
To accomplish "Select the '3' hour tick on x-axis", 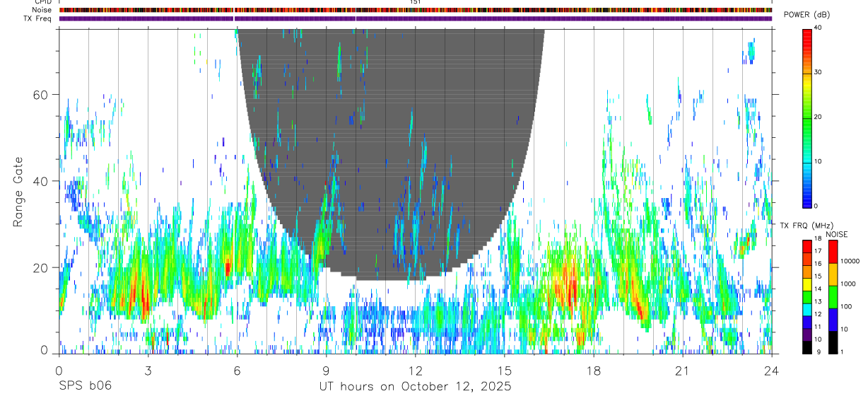I will pos(148,370).
